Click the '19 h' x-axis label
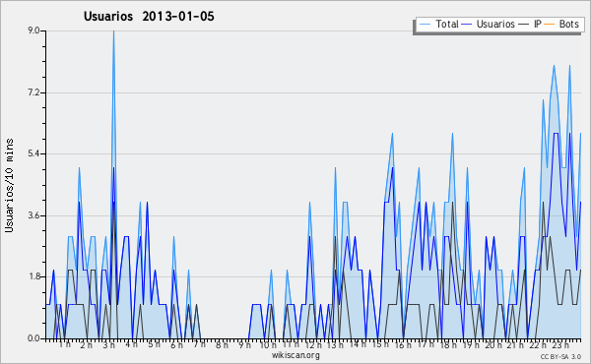This screenshot has width=591, height=364. click(x=471, y=344)
